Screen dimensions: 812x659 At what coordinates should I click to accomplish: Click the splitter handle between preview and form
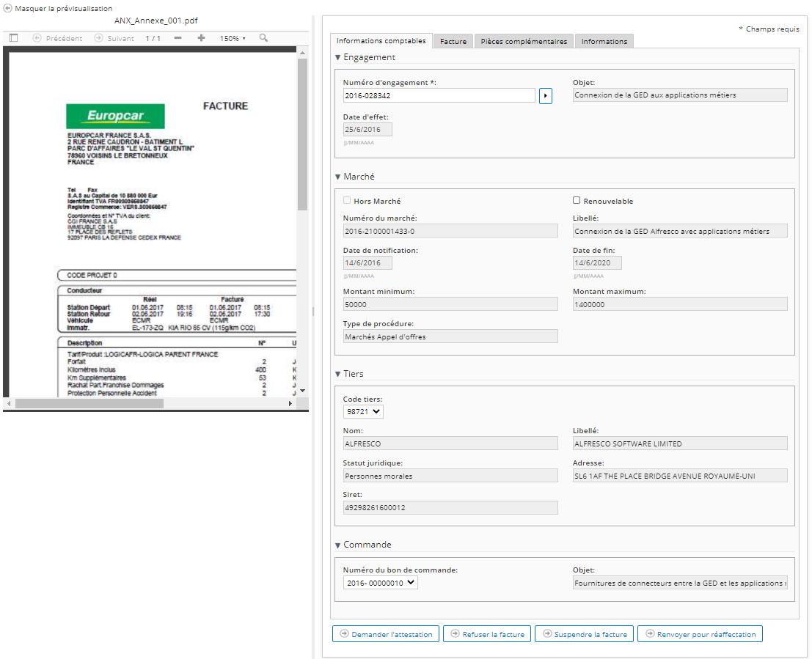tap(312, 312)
